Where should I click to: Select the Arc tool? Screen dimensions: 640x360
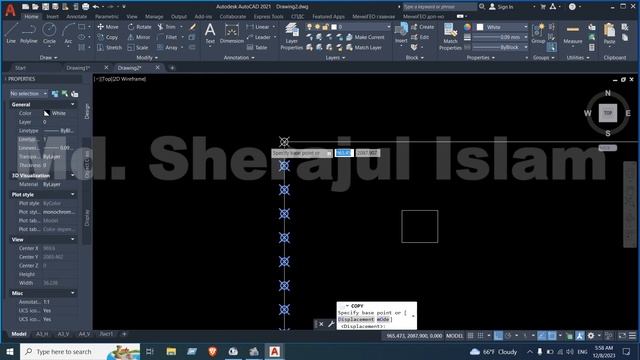(68, 33)
